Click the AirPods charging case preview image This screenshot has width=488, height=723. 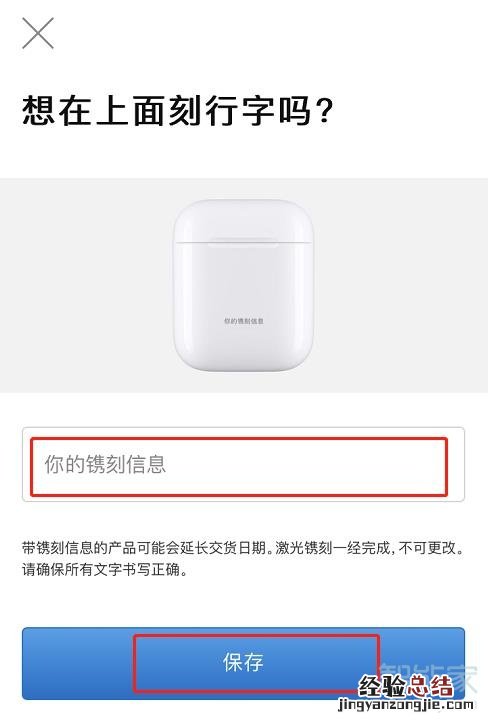coord(244,285)
